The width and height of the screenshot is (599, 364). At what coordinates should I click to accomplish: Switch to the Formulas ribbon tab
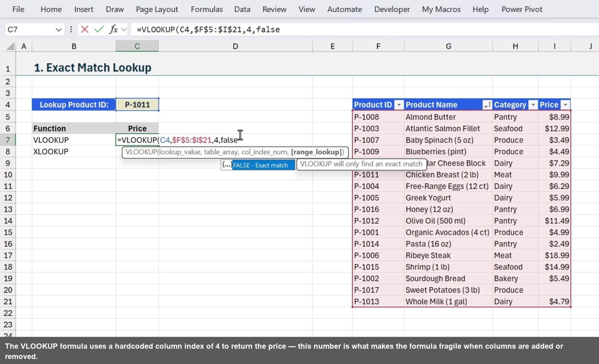[x=206, y=9]
